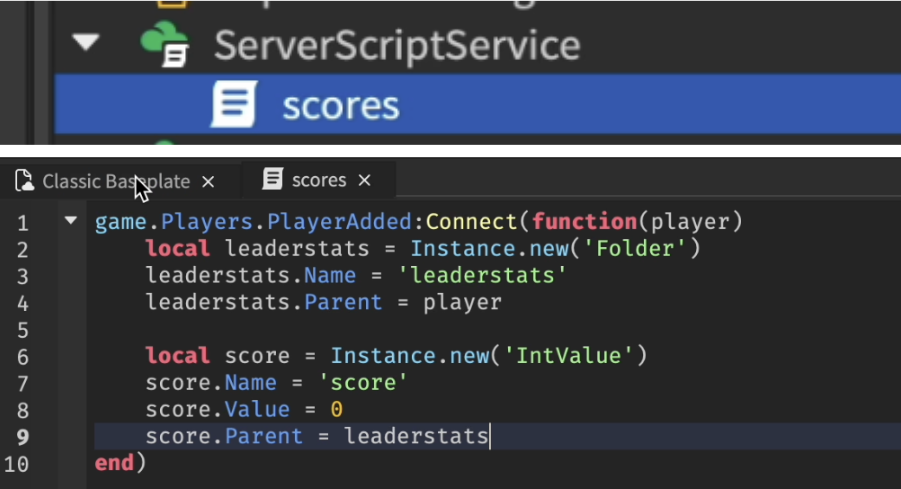901x489 pixels.
Task: Click the 'PlayerAdded' text on line 1
Action: click(340, 222)
